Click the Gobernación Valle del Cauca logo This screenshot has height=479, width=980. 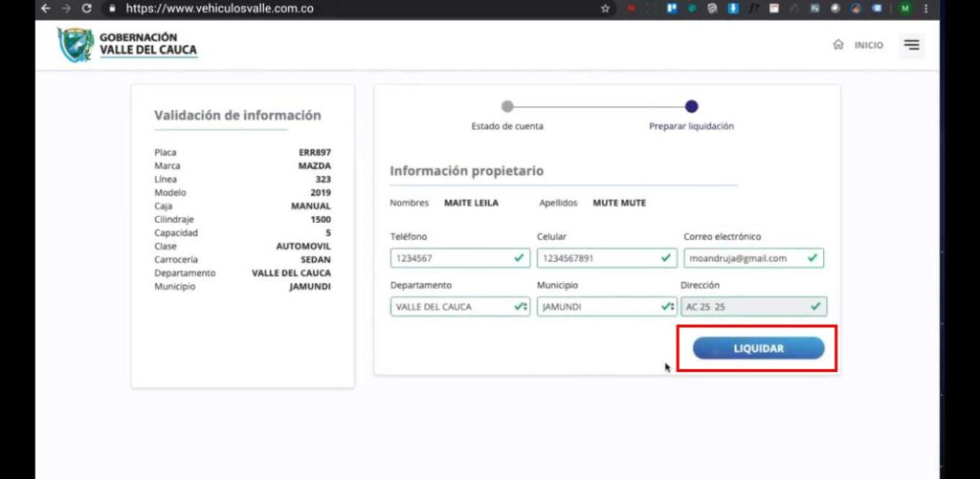point(127,45)
